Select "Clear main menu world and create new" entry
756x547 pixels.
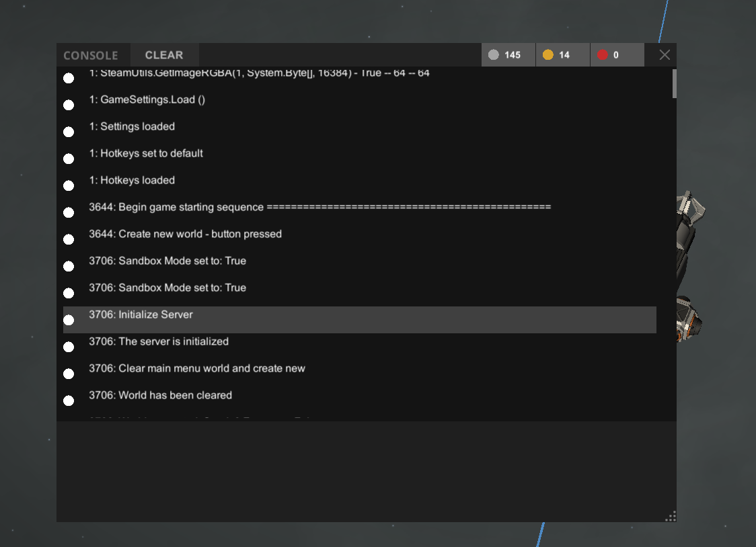click(211, 369)
